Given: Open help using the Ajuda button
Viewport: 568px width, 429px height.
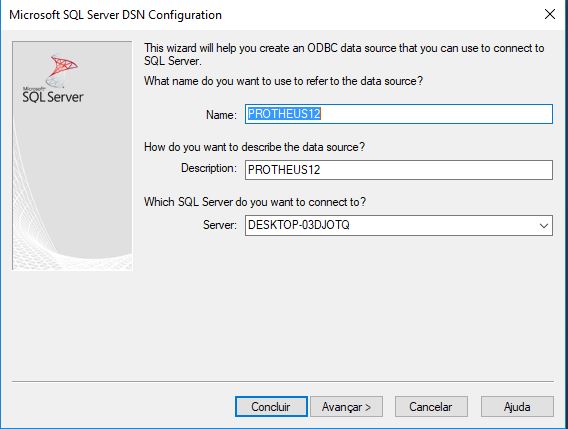Looking at the screenshot, I should click(x=517, y=407).
